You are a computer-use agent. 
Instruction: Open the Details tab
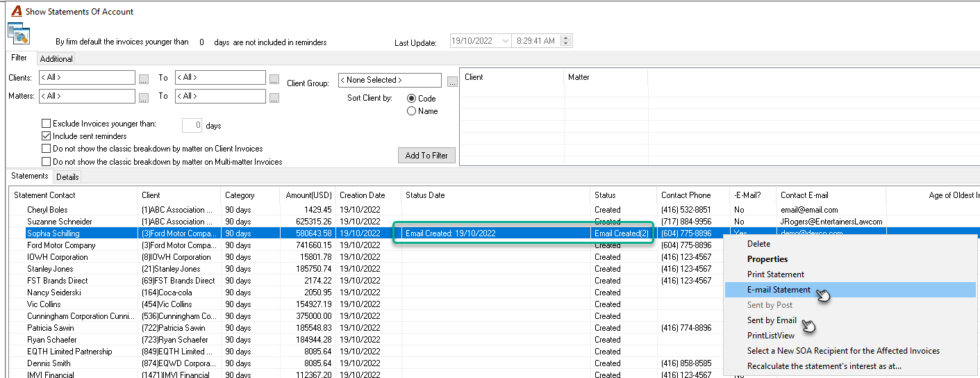[67, 177]
